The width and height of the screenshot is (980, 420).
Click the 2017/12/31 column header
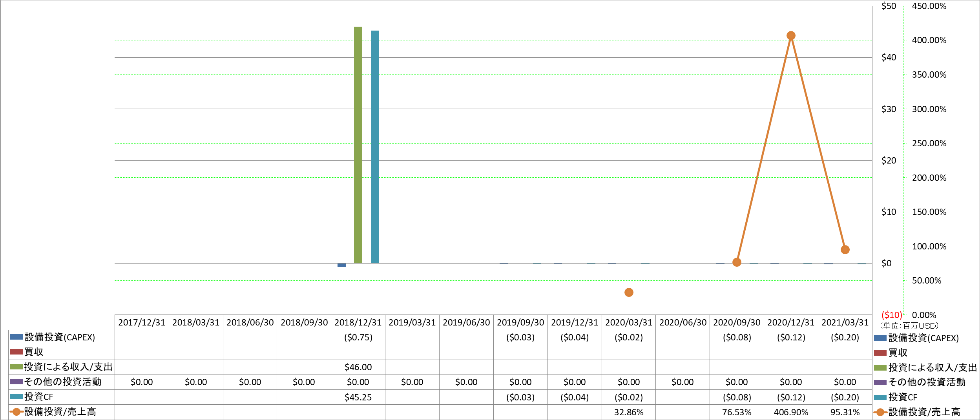(142, 322)
